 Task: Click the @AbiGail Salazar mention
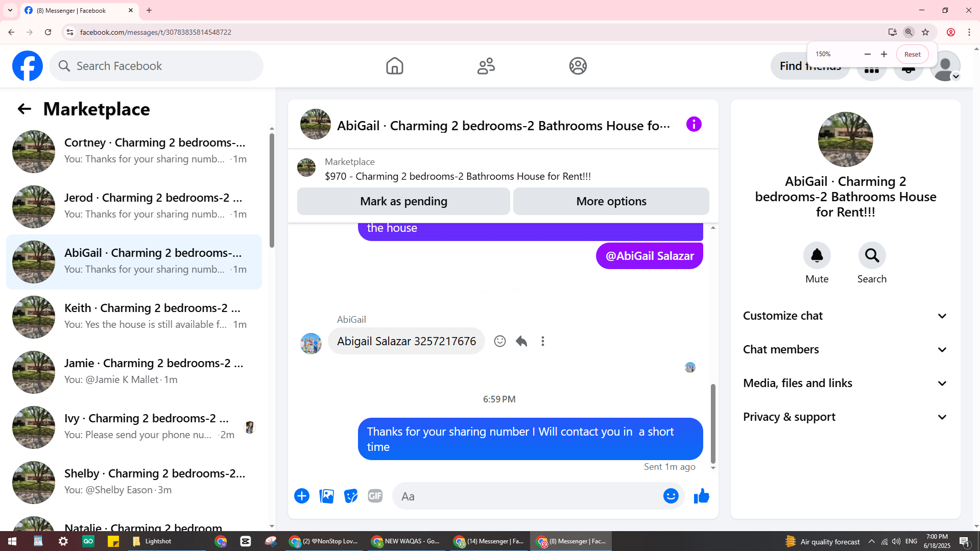(x=650, y=256)
